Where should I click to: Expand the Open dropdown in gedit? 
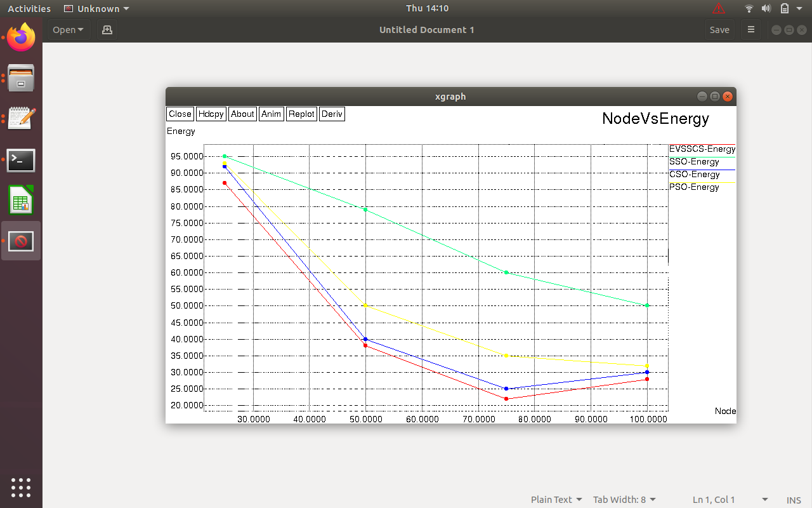(x=69, y=29)
